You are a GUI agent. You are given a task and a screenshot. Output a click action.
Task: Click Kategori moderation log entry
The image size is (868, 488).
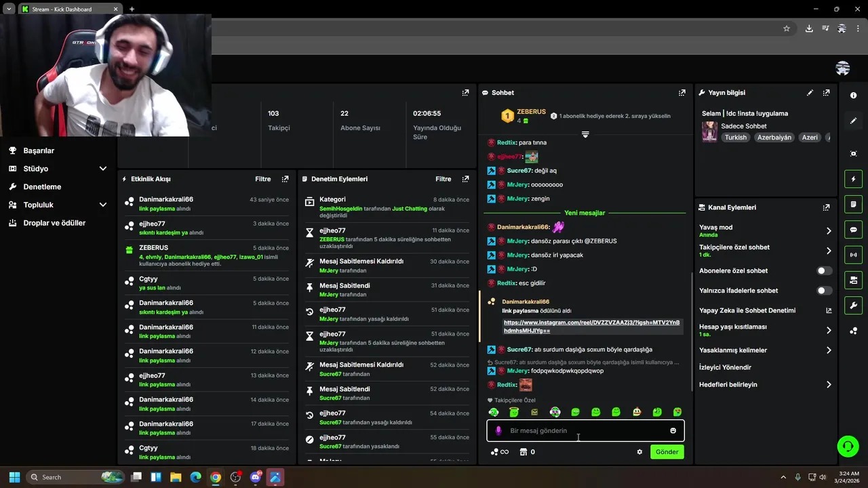click(387, 207)
